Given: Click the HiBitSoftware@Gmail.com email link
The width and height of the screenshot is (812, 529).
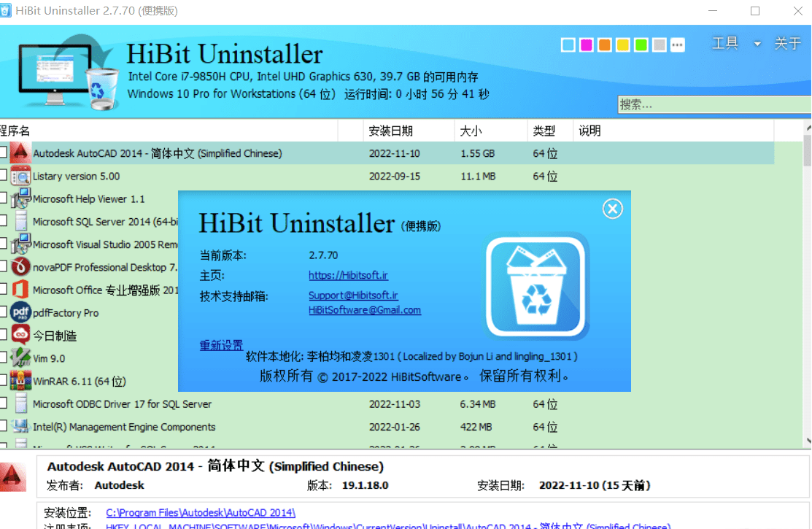Looking at the screenshot, I should pyautogui.click(x=365, y=310).
